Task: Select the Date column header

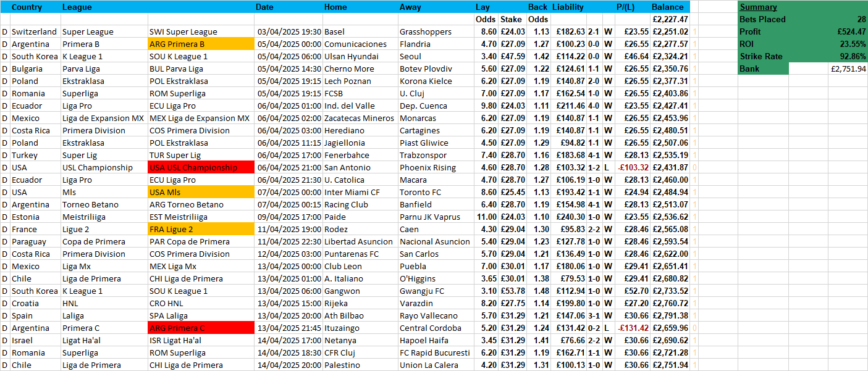Action: click(264, 7)
